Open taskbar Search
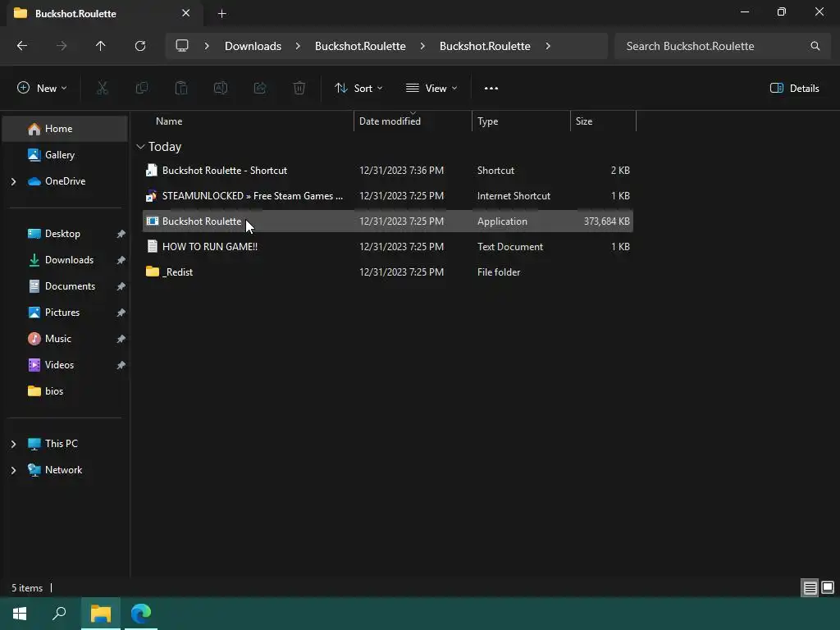 (x=59, y=614)
